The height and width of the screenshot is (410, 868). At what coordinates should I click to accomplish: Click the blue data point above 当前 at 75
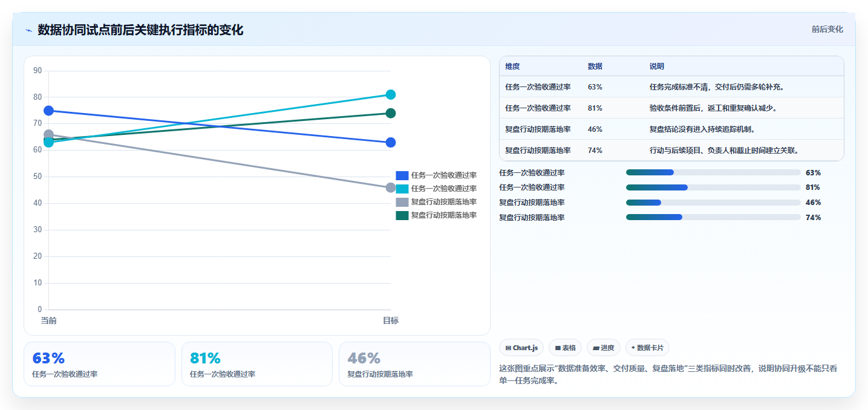coord(48,111)
